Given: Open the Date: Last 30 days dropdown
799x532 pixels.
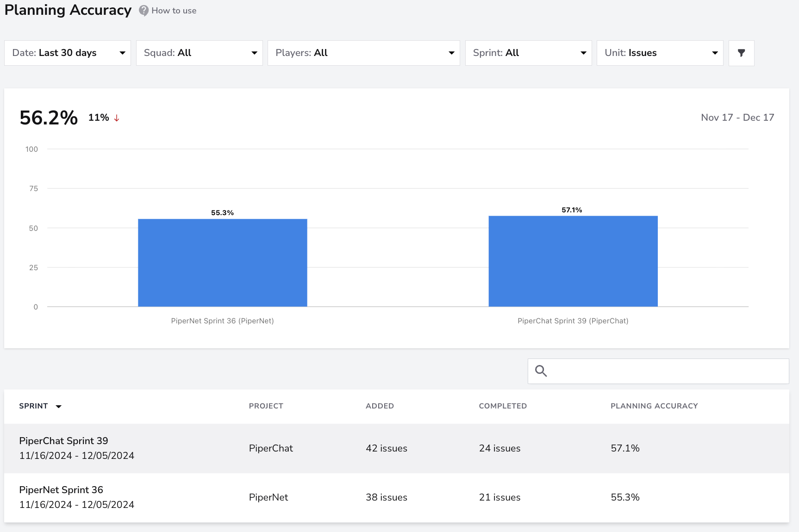Looking at the screenshot, I should [x=68, y=53].
